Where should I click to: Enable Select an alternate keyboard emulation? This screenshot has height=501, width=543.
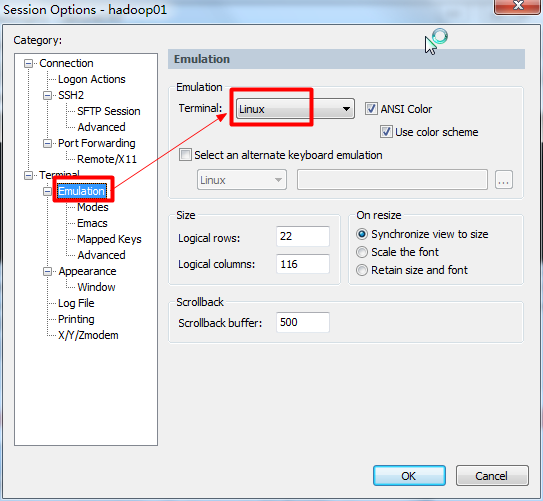(185, 154)
